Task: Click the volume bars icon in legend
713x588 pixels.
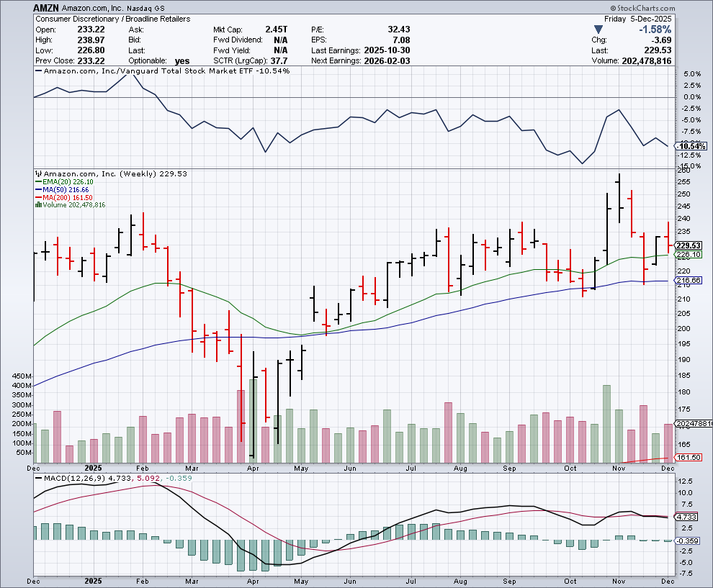Action: [38, 205]
